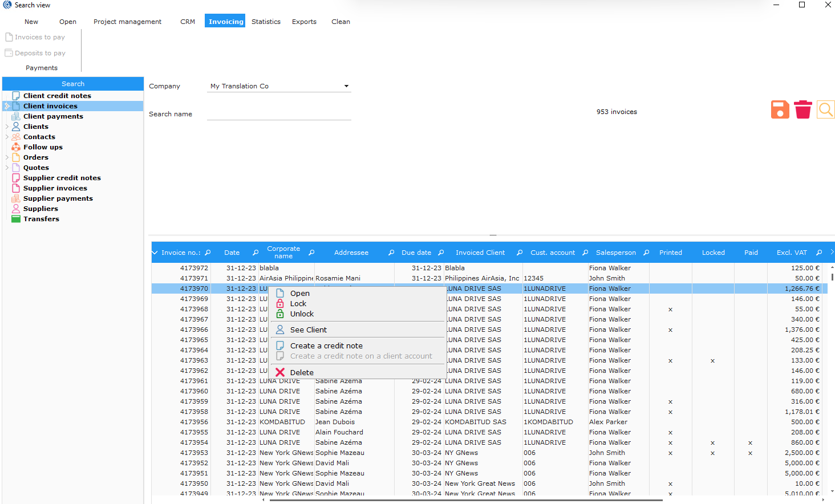The width and height of the screenshot is (835, 504).
Task: Open the Company dropdown list
Action: tap(346, 86)
